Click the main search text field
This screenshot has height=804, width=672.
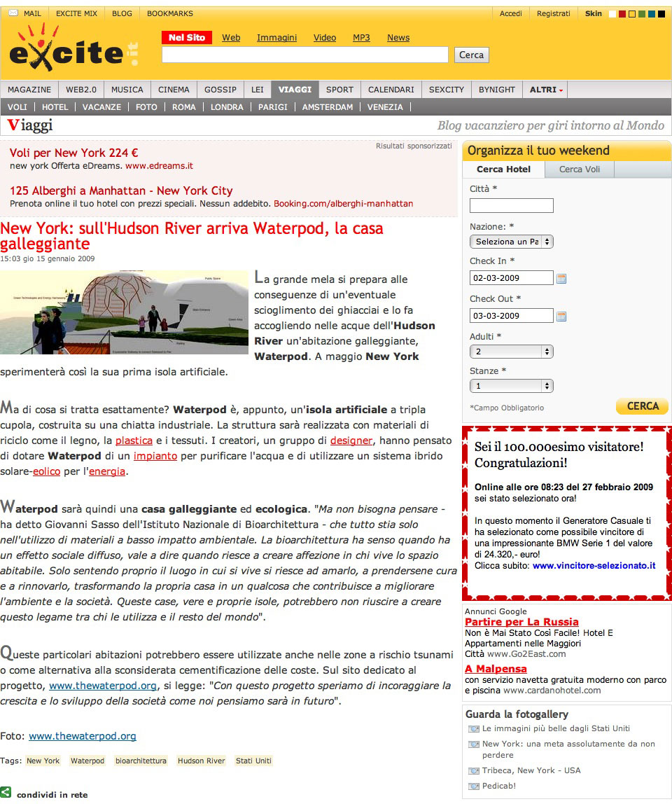[x=305, y=55]
